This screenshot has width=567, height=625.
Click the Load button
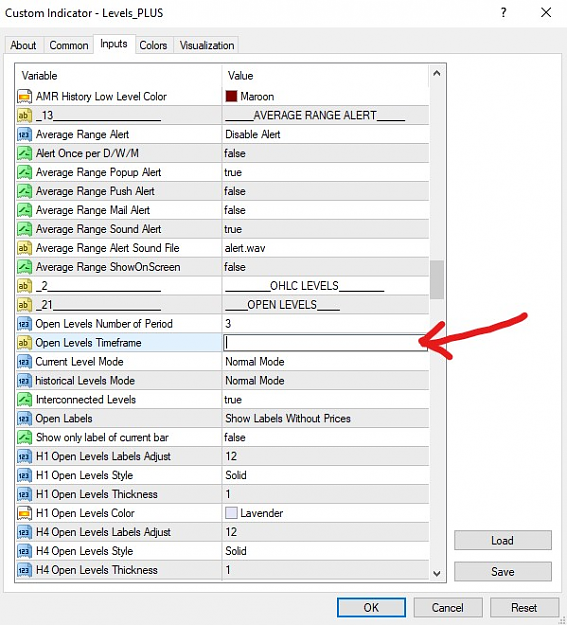502,540
